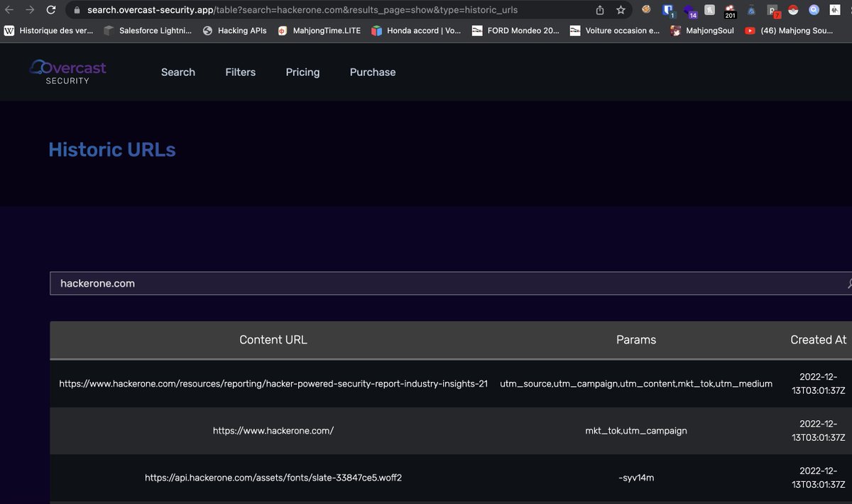The width and height of the screenshot is (852, 504).
Task: Click the padlock site info icon
Action: [77, 10]
